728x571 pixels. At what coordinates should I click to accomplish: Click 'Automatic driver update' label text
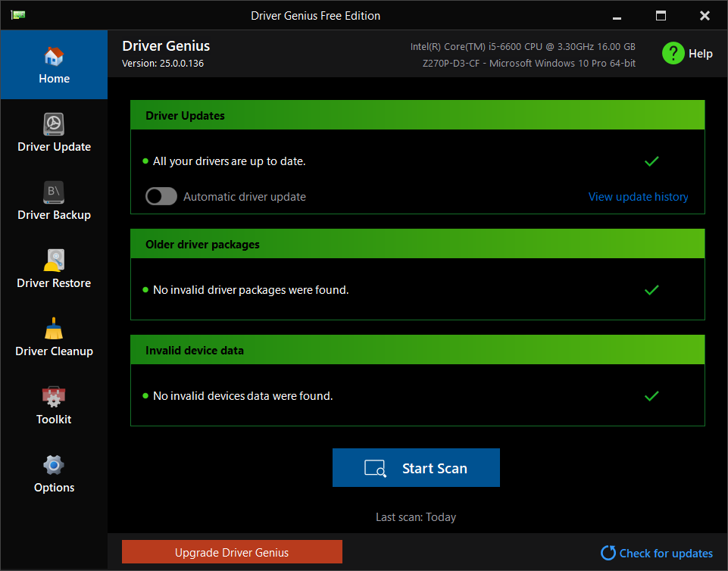tap(245, 197)
